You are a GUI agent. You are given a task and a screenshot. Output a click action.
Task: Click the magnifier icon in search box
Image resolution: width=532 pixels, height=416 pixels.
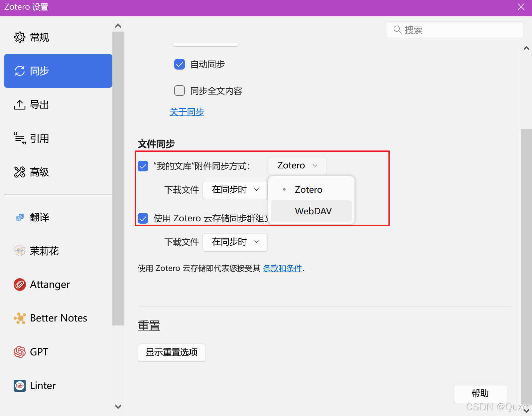(397, 30)
